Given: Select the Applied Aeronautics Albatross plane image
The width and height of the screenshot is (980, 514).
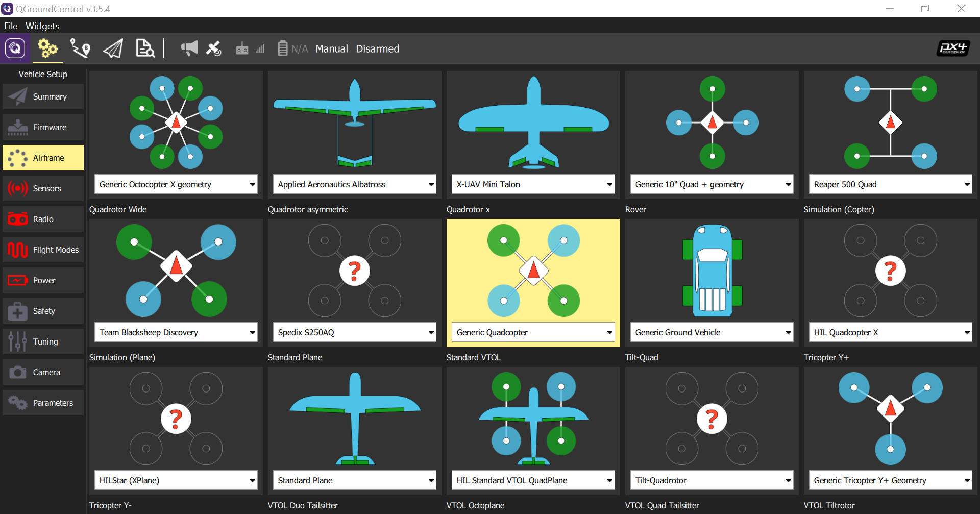Looking at the screenshot, I should click(x=355, y=123).
